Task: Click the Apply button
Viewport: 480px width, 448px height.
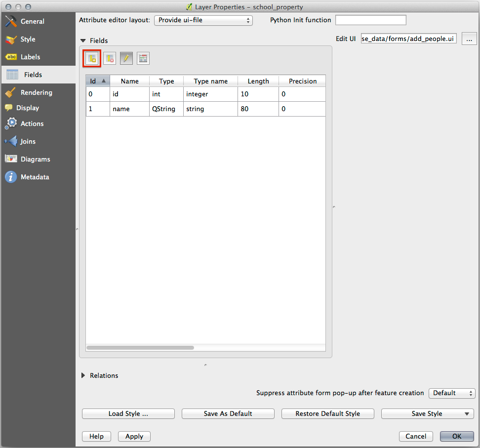Action: [x=134, y=436]
